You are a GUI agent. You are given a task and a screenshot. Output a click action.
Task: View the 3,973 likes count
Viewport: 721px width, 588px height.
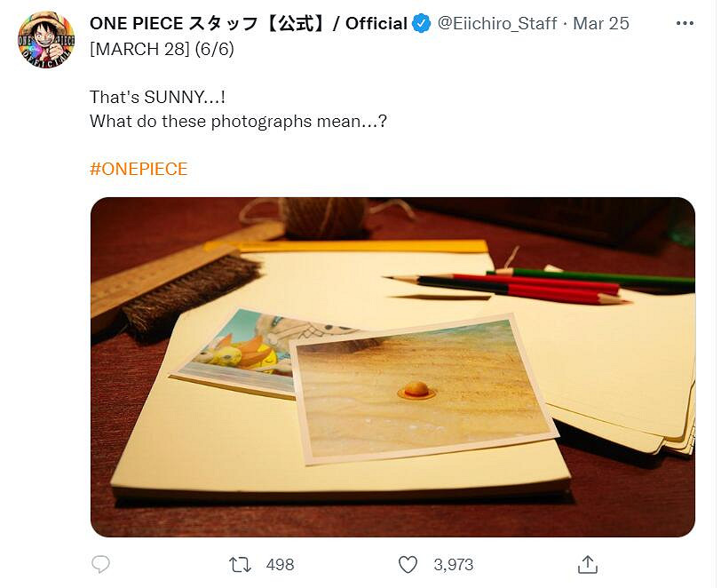point(453,565)
